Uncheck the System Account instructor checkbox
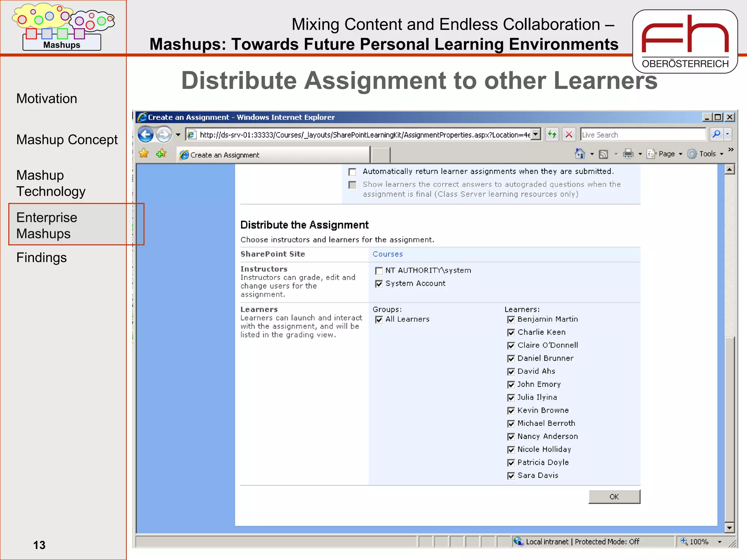This screenshot has height=560, width=747. tap(379, 284)
